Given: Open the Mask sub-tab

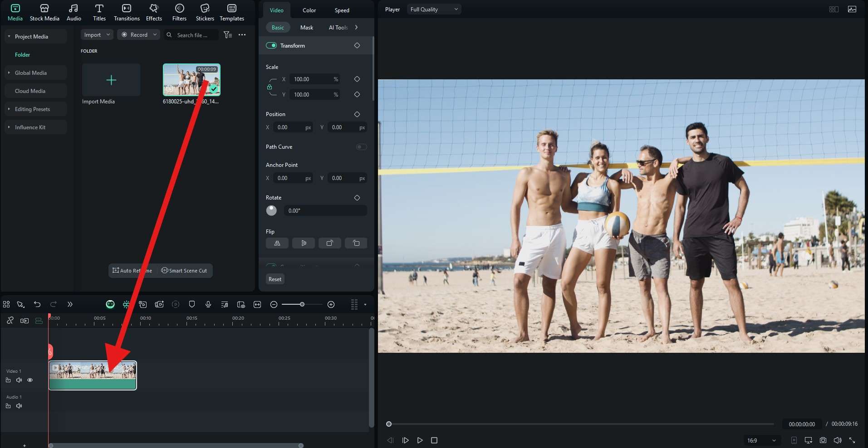Looking at the screenshot, I should [307, 27].
